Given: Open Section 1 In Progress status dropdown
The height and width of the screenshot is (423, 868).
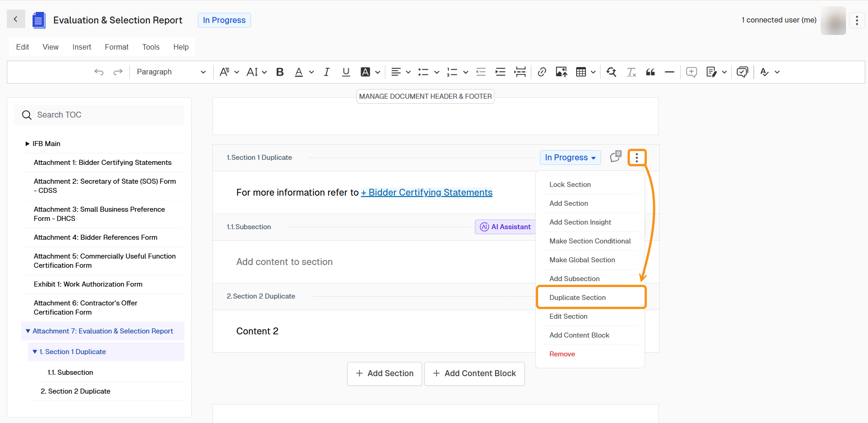Looking at the screenshot, I should pyautogui.click(x=570, y=158).
